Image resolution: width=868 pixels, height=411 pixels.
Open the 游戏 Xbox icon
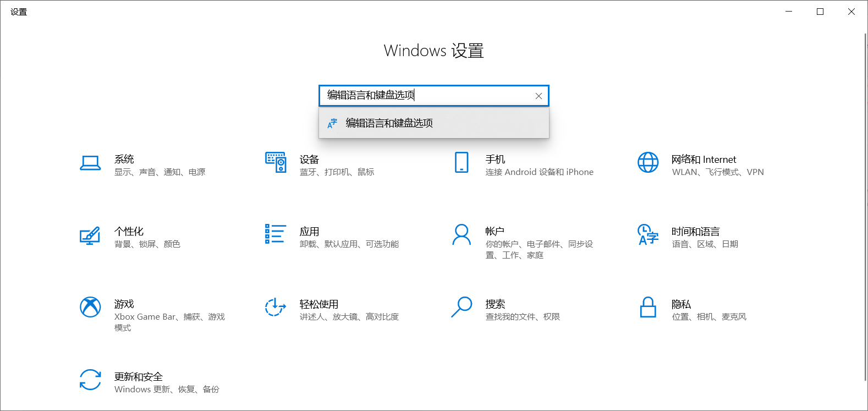[90, 307]
